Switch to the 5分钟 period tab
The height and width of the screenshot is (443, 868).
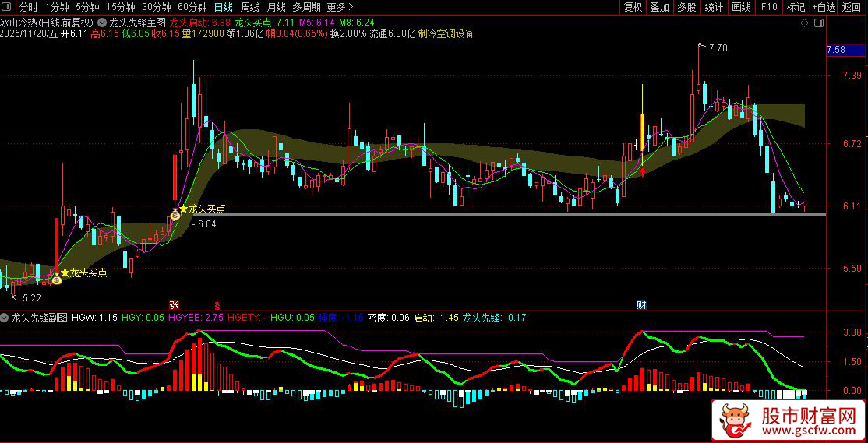click(x=87, y=7)
